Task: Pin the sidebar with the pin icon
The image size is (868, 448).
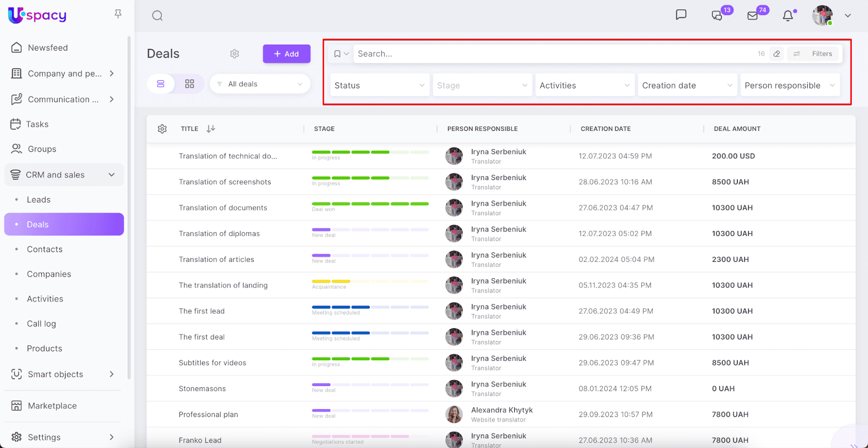Action: pyautogui.click(x=118, y=14)
